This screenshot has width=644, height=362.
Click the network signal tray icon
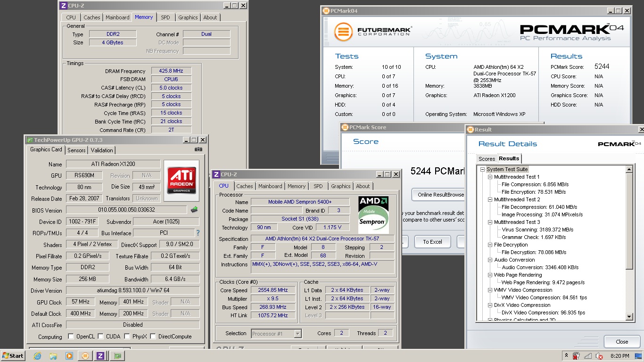[588, 356]
